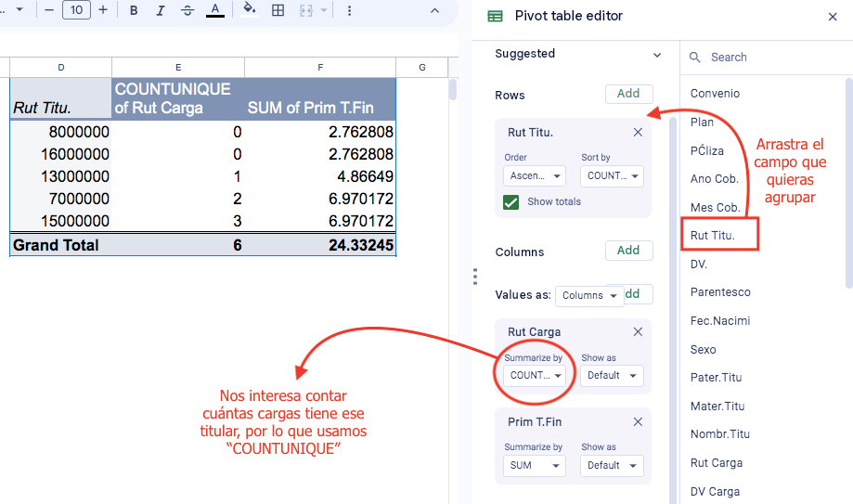The width and height of the screenshot is (853, 504).
Task: Remove the Rut Carga value field
Action: tap(638, 332)
